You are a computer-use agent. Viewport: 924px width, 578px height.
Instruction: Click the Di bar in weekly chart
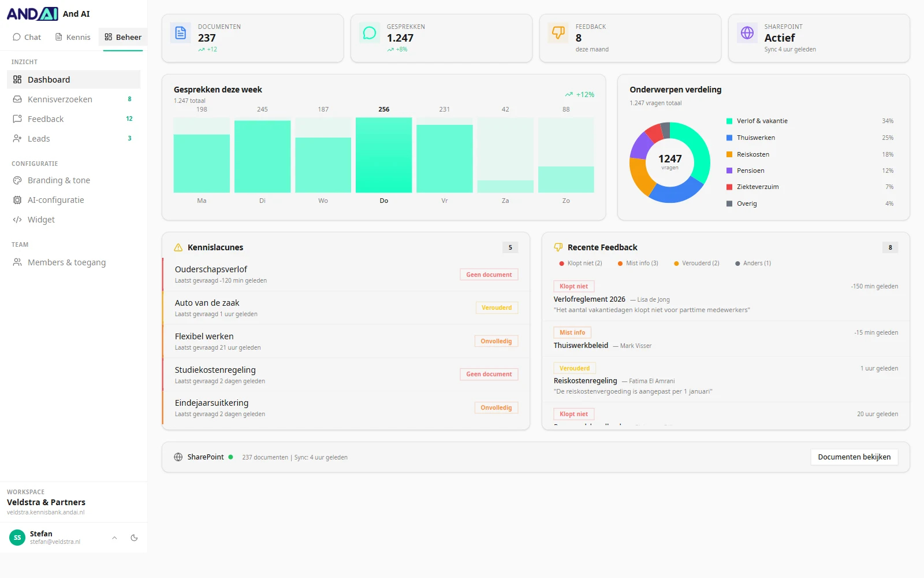point(262,156)
